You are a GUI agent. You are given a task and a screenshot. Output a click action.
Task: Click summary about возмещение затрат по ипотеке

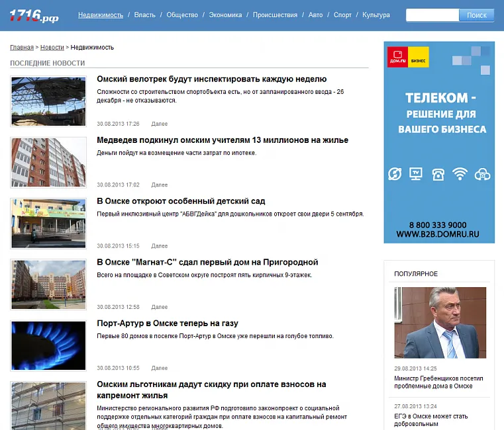176,153
